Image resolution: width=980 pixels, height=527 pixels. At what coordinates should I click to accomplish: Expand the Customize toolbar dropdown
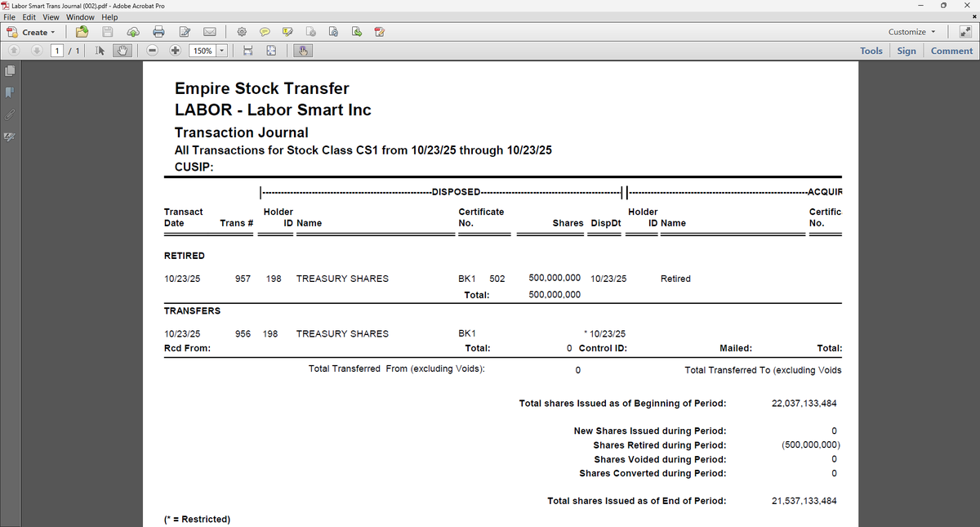(911, 32)
